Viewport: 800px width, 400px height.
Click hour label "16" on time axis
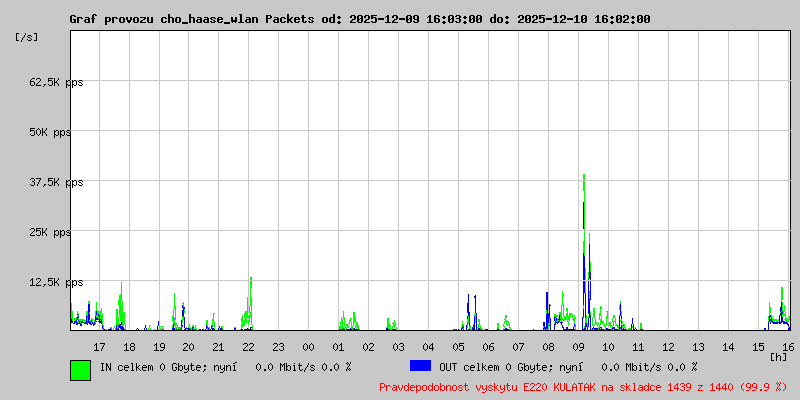pyautogui.click(x=788, y=347)
